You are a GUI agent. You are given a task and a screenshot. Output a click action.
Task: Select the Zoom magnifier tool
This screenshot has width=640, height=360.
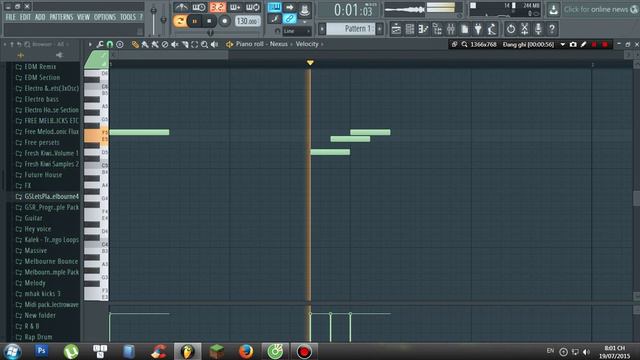click(204, 44)
